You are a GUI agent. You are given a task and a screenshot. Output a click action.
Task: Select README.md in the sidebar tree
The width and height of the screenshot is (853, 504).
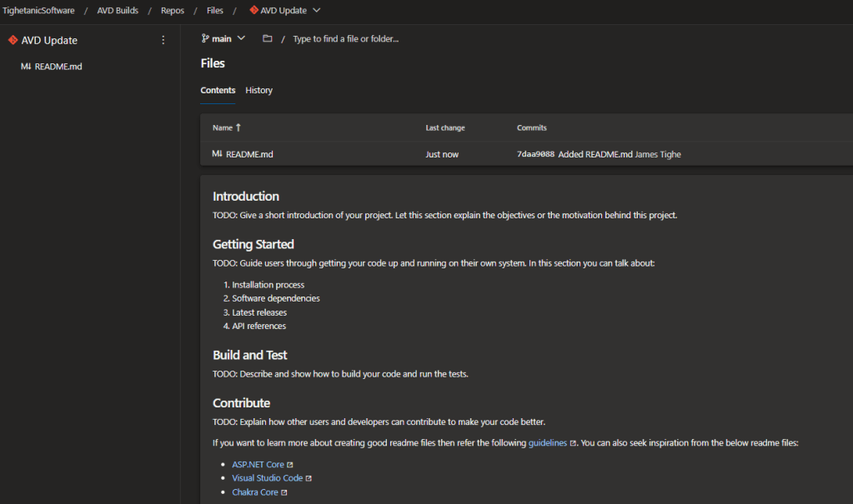coord(58,67)
